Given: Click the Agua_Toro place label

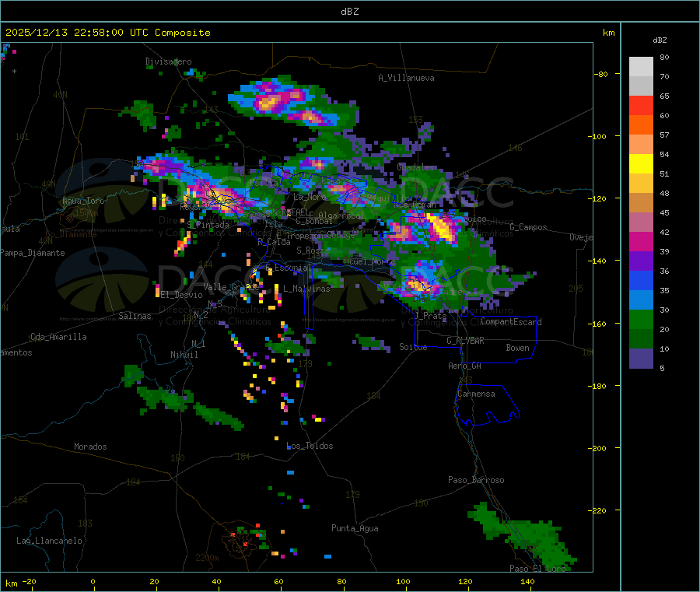Looking at the screenshot, I should (83, 201).
